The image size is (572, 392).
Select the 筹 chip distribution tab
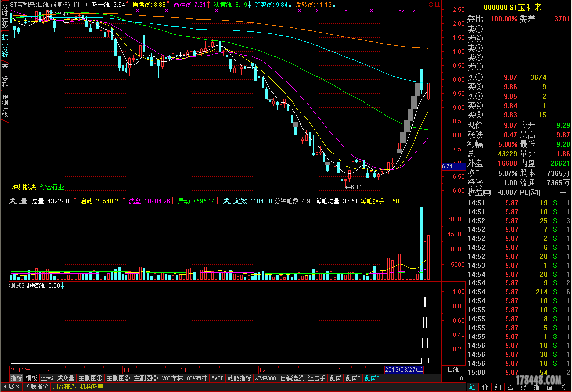point(563,387)
